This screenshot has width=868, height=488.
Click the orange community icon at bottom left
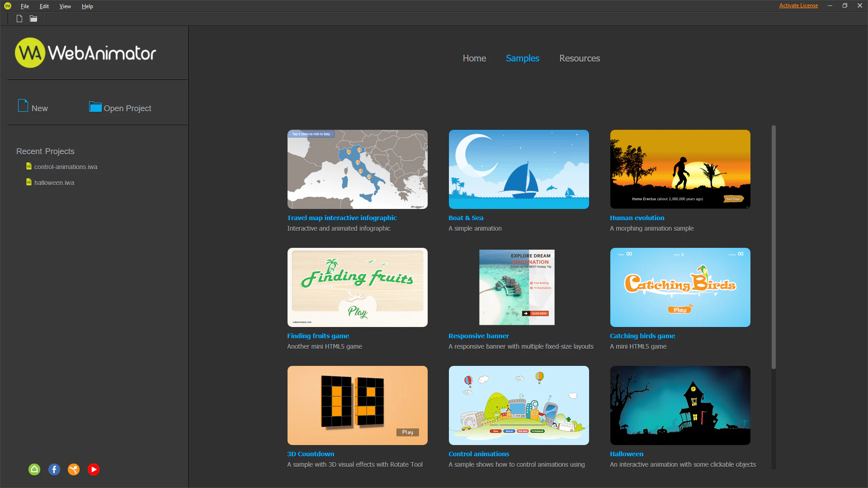[74, 469]
